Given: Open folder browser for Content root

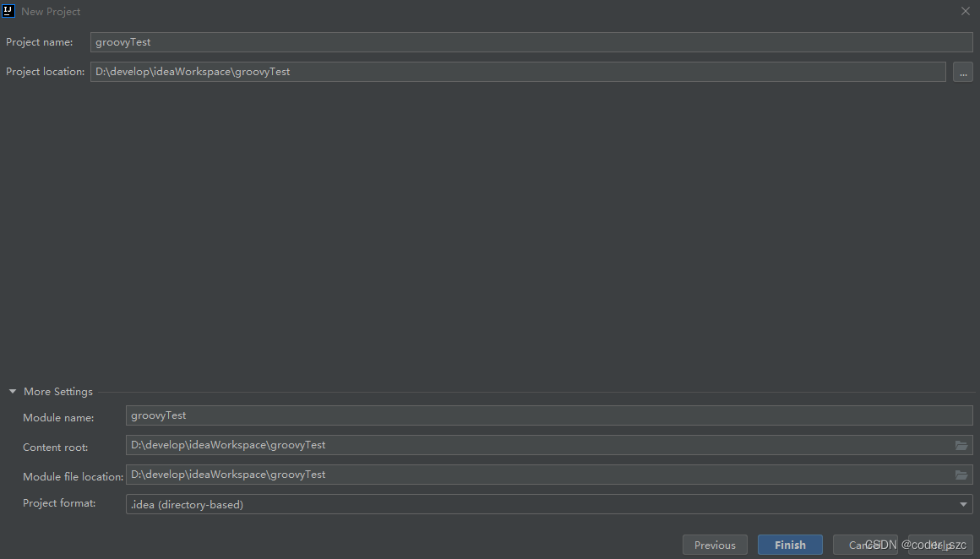Looking at the screenshot, I should coord(961,445).
